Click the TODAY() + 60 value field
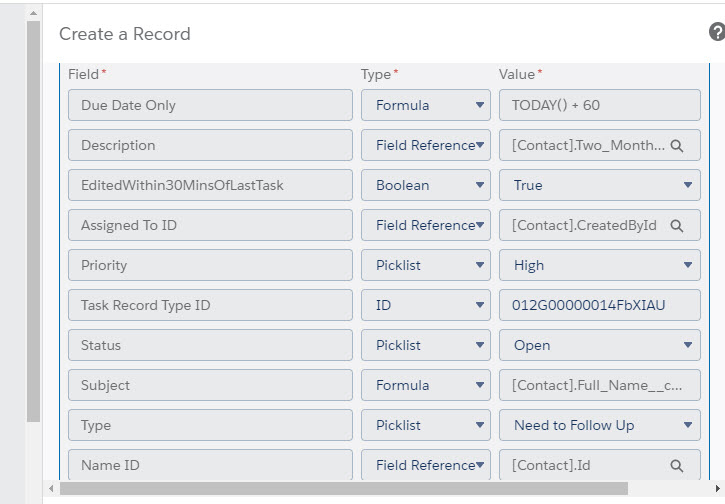Screen dimensions: 725x504 click(599, 105)
